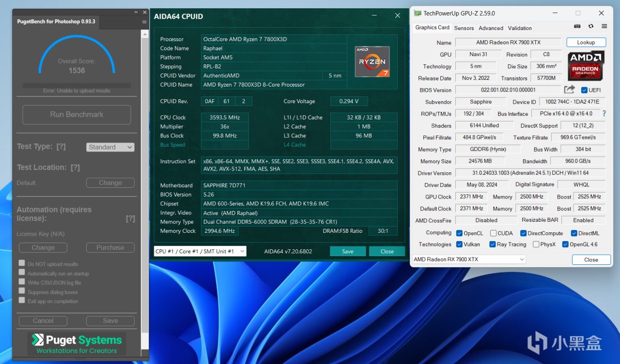
Task: Click the Automation [?] help marker
Action: [130, 219]
